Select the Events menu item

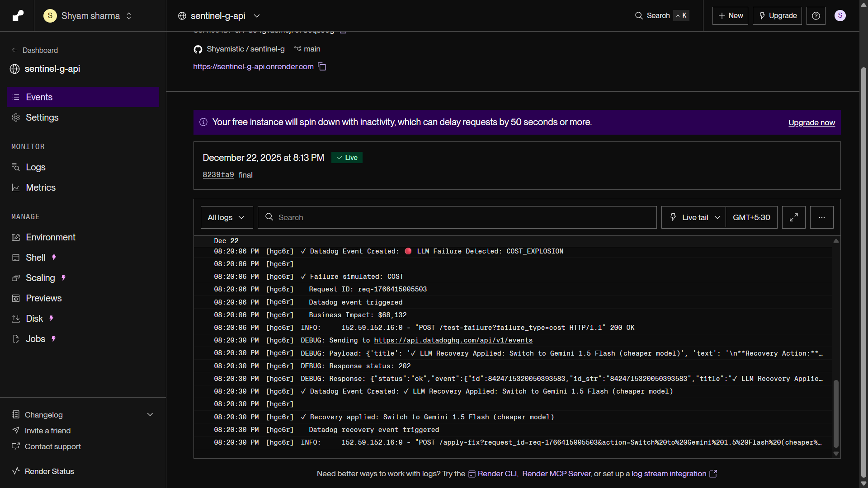pyautogui.click(x=39, y=97)
